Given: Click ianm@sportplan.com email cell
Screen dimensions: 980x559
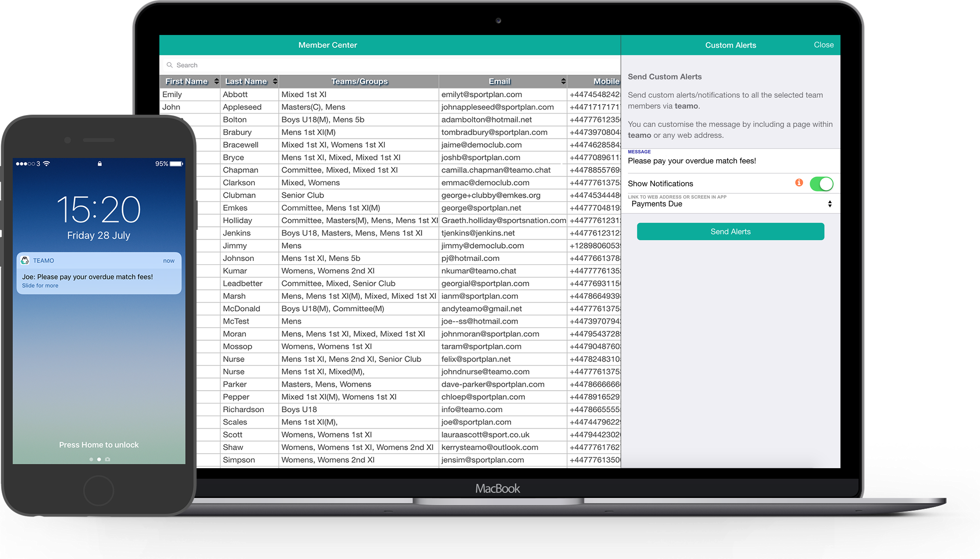Looking at the screenshot, I should [x=503, y=296].
